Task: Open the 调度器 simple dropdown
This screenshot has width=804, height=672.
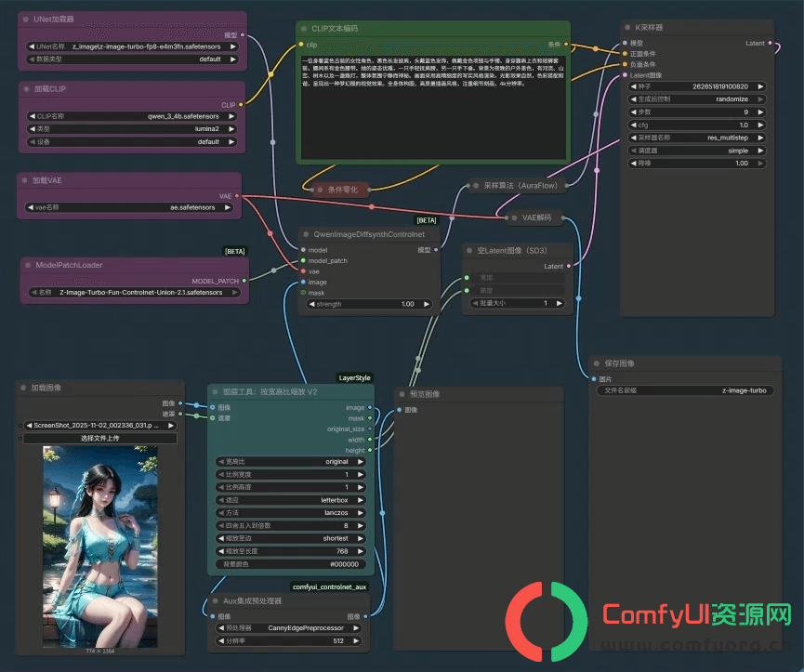Action: pyautogui.click(x=697, y=151)
